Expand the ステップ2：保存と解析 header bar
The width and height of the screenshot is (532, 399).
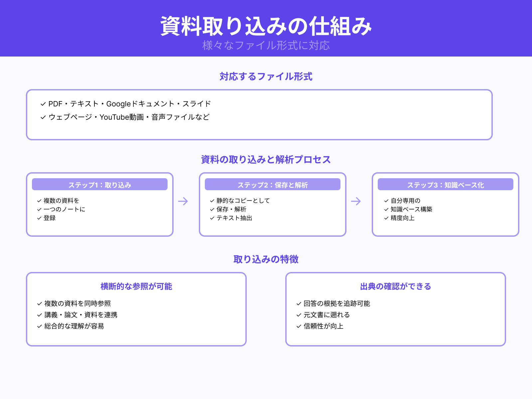(x=272, y=184)
